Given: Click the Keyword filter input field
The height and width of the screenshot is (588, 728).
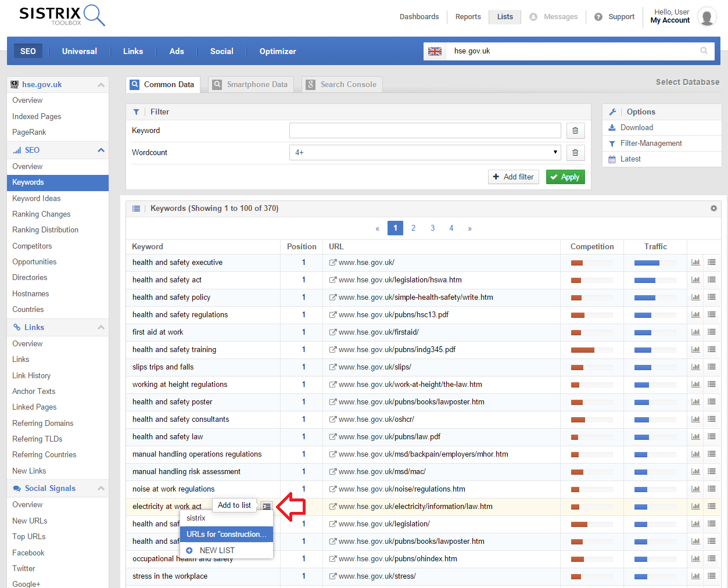Looking at the screenshot, I should click(x=425, y=131).
